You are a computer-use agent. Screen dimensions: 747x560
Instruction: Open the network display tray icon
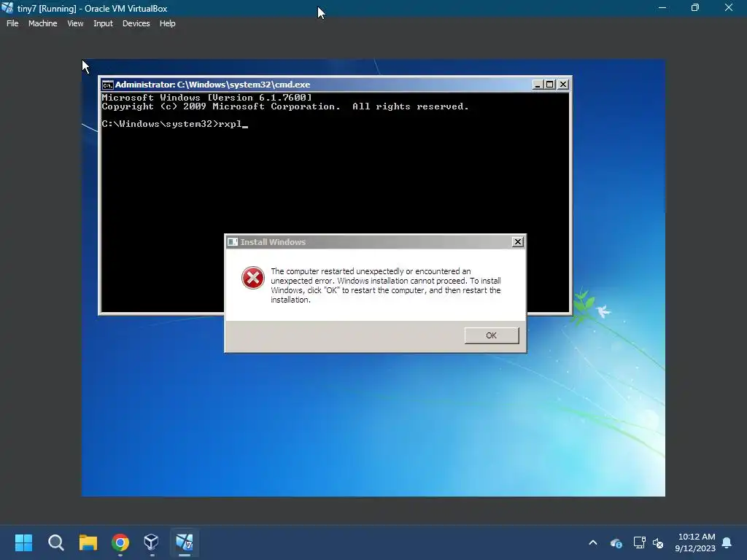(639, 542)
